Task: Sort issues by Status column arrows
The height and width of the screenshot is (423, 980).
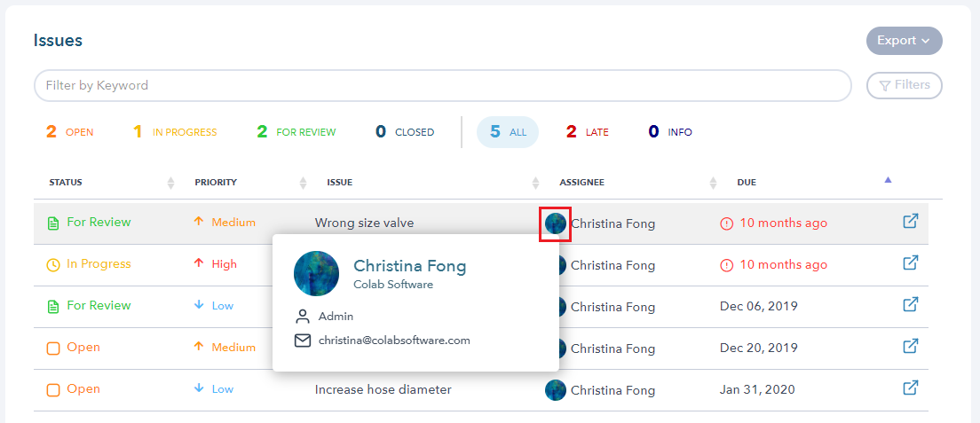Action: (x=170, y=183)
